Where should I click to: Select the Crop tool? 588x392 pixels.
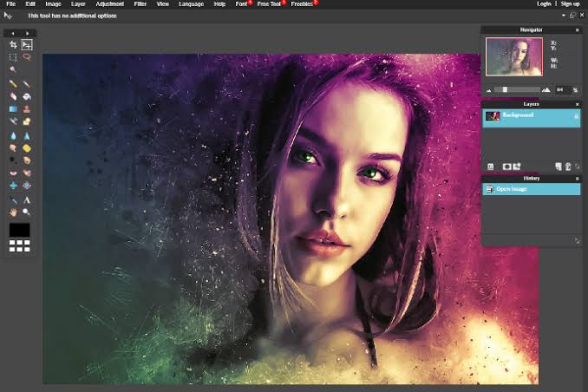(x=13, y=44)
